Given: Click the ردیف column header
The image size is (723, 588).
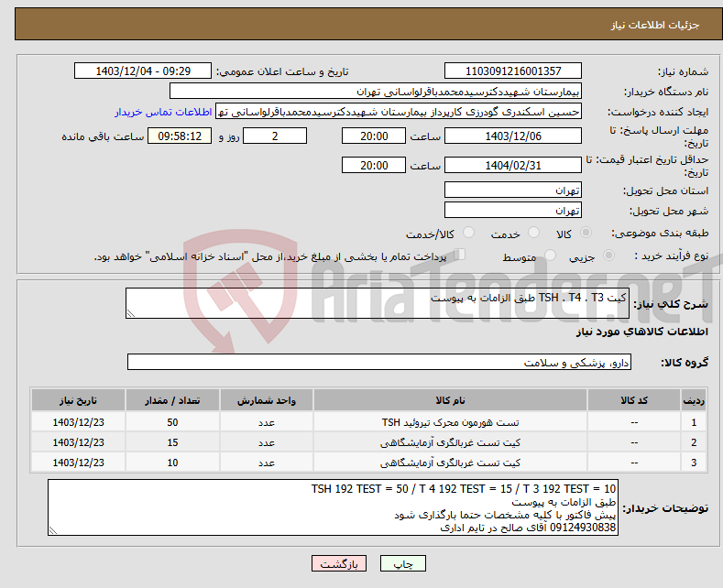Looking at the screenshot, I should click(694, 400).
